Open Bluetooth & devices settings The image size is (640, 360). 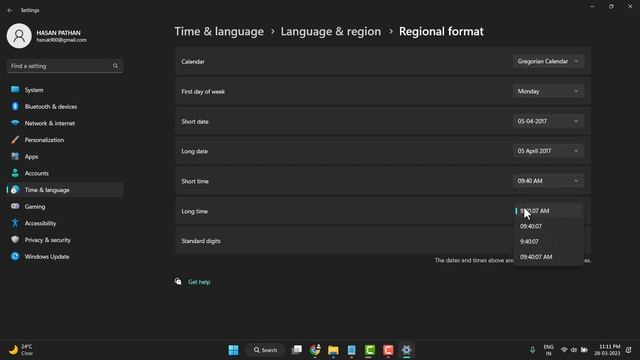pos(64,107)
